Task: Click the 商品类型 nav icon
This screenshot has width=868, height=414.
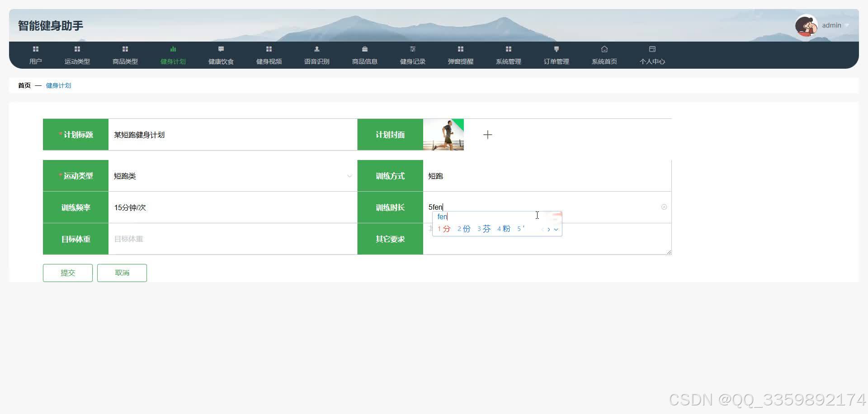Action: [125, 49]
